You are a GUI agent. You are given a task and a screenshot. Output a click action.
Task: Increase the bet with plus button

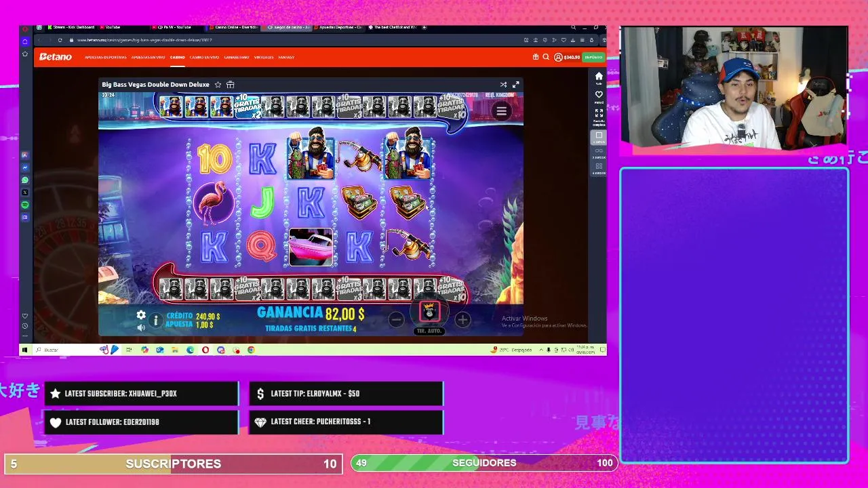pyautogui.click(x=462, y=319)
